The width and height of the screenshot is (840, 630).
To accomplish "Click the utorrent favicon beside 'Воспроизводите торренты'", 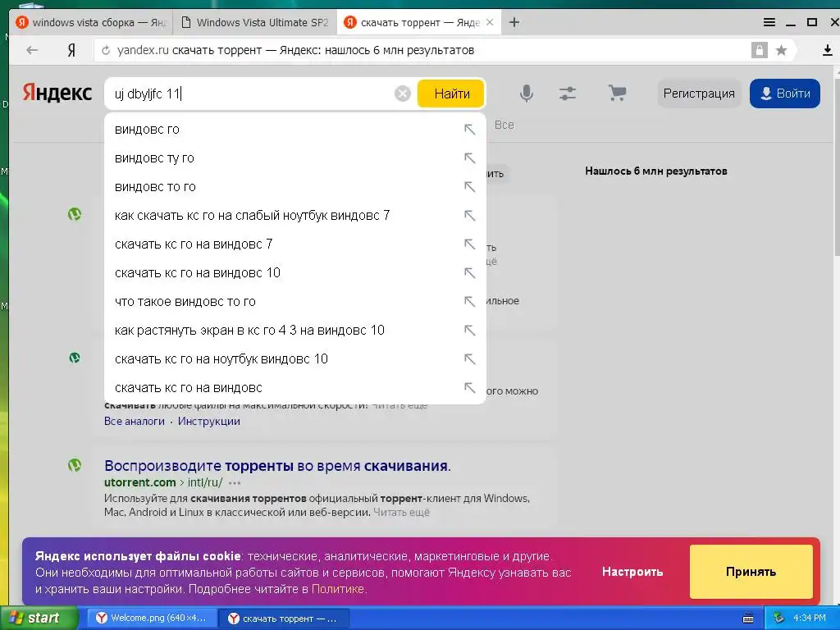I will coord(75,465).
